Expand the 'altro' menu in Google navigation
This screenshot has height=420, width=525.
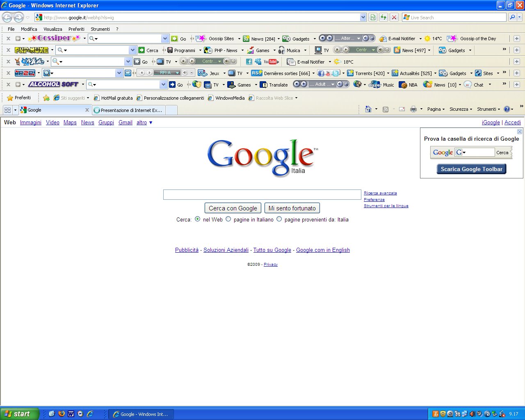(145, 122)
